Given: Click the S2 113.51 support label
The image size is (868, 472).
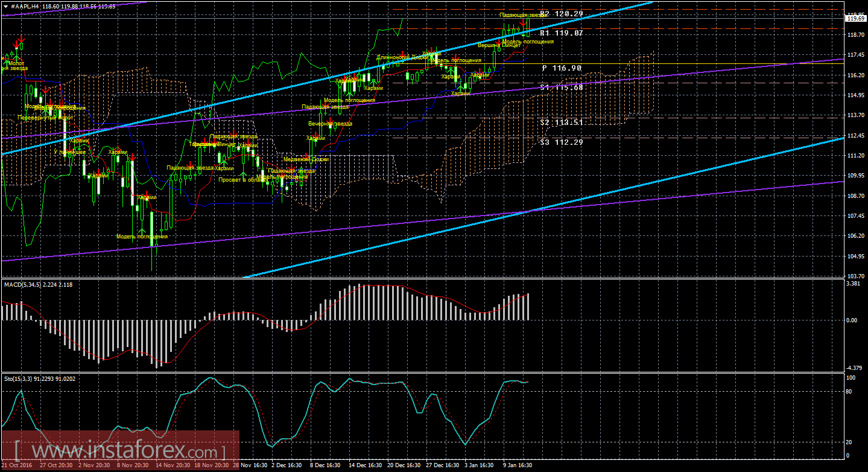Looking at the screenshot, I should pyautogui.click(x=561, y=123).
